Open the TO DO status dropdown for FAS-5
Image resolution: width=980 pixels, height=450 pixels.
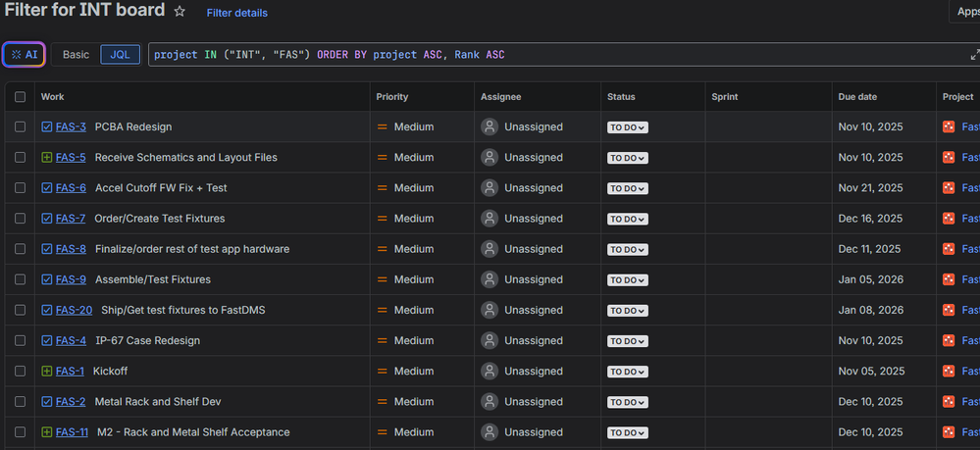pos(628,158)
